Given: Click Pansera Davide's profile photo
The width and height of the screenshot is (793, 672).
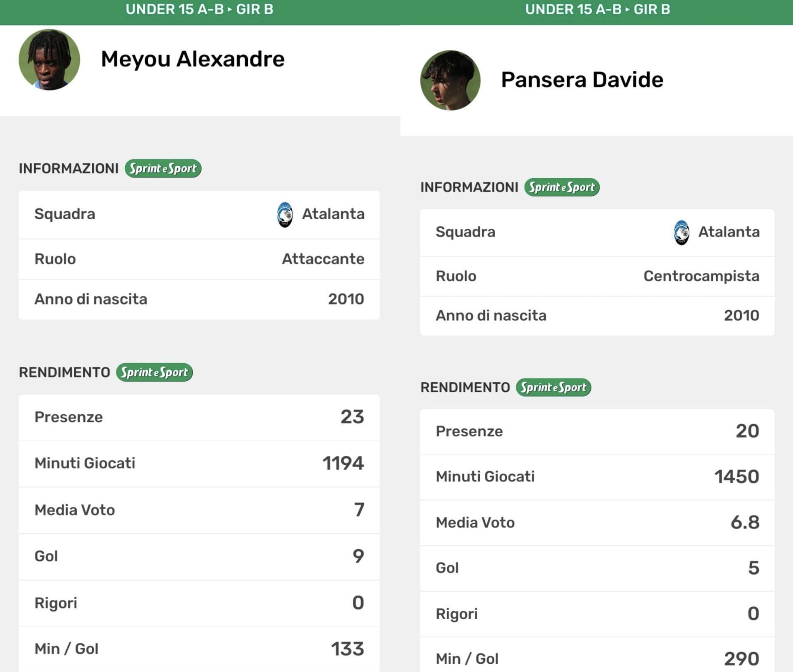Looking at the screenshot, I should point(450,80).
